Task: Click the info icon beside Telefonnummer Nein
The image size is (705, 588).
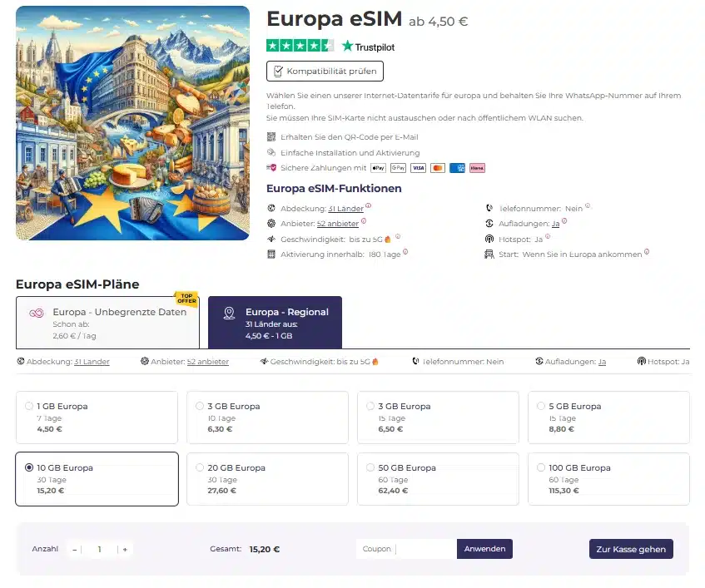Action: point(588,205)
